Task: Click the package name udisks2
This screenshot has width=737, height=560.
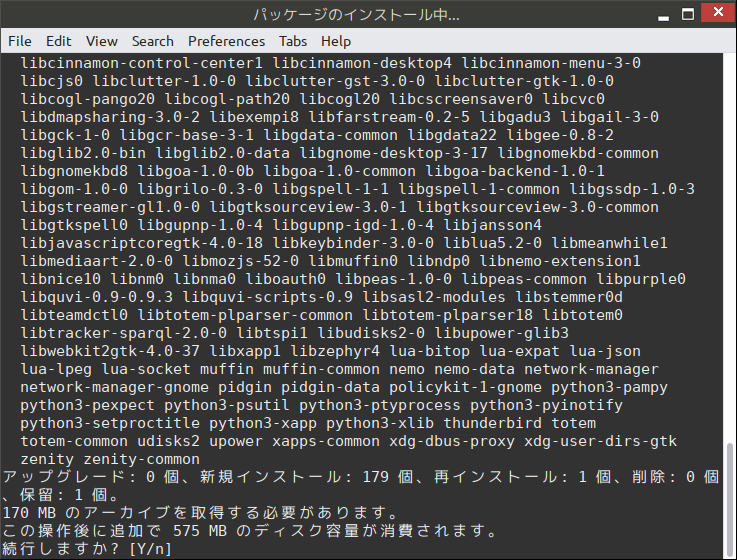Action: [168, 441]
